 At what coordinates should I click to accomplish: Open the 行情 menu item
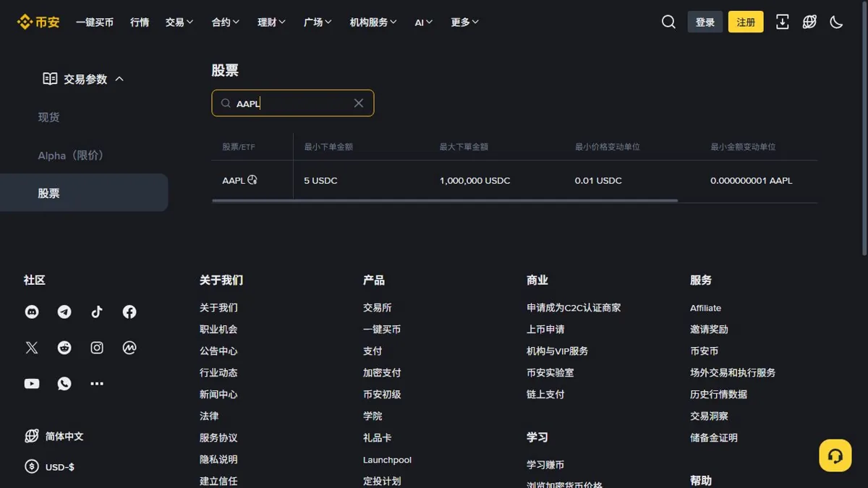[x=140, y=22]
